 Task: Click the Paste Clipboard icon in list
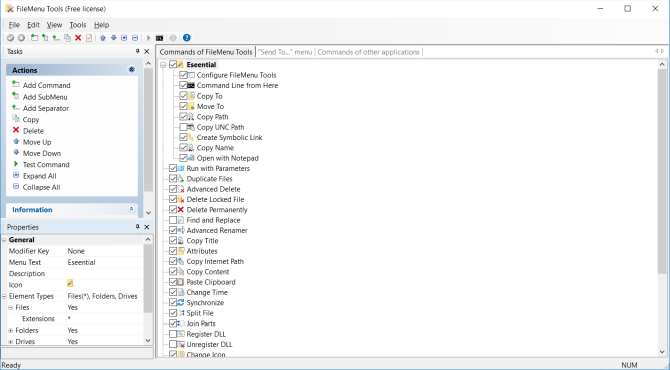(180, 282)
